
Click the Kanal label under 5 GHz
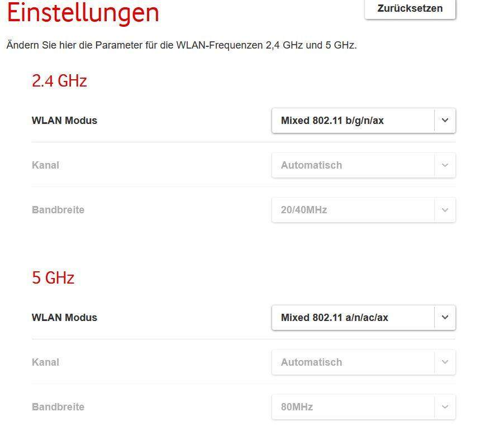pos(45,362)
